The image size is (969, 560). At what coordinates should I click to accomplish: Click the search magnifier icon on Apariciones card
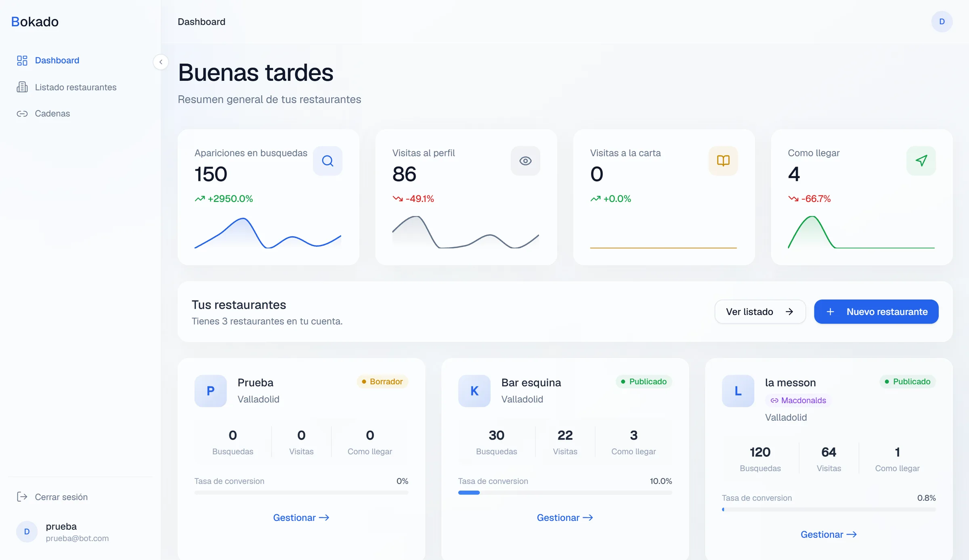[327, 161]
